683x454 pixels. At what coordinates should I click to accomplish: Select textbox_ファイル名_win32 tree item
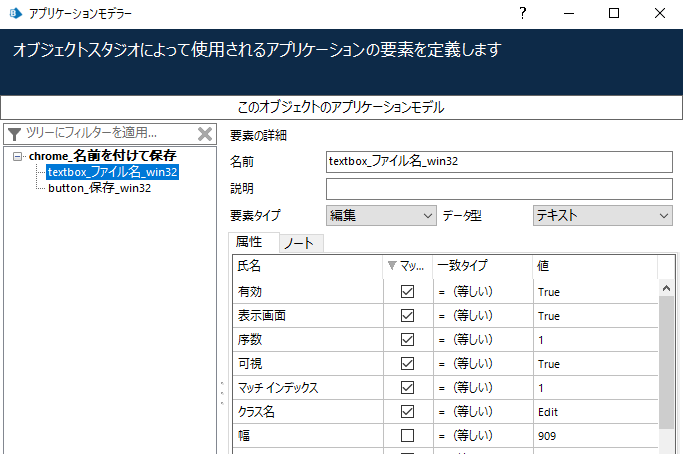pyautogui.click(x=112, y=172)
